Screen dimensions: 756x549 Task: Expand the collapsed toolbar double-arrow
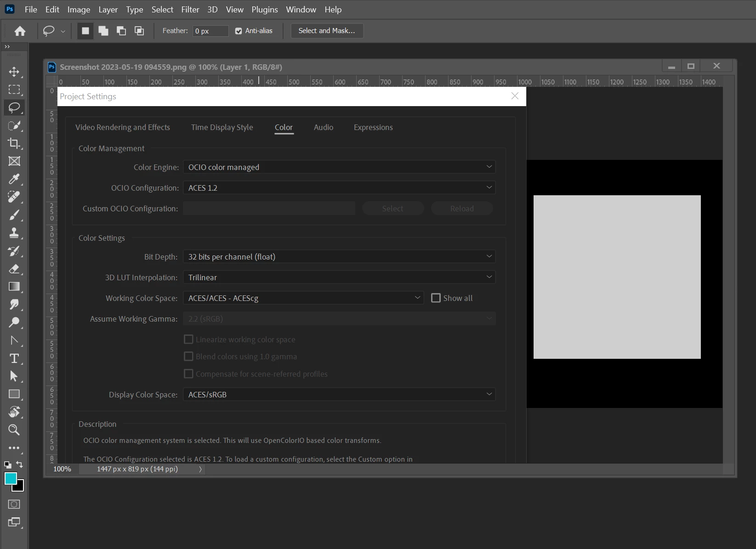7,46
